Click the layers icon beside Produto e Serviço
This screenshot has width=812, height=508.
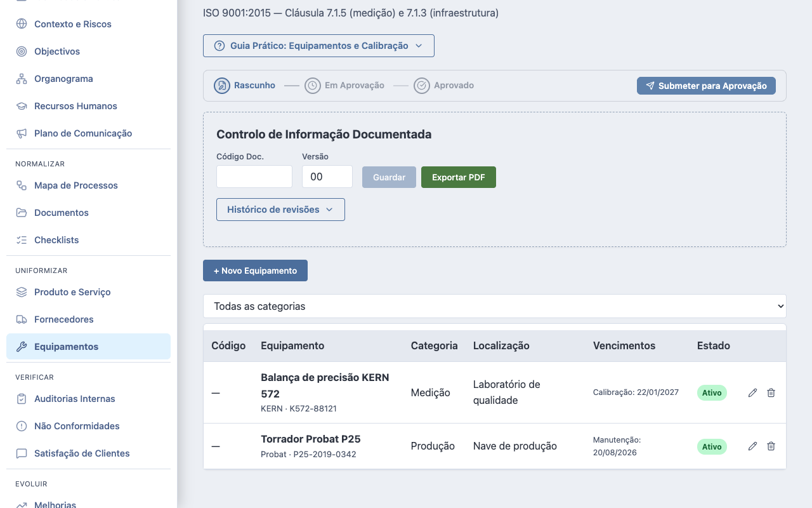coord(22,292)
